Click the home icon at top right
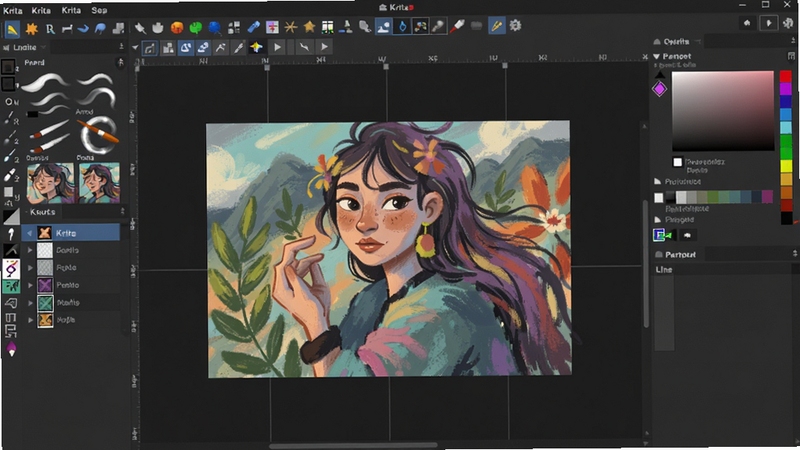Viewport: 800px width, 450px height. (747, 23)
